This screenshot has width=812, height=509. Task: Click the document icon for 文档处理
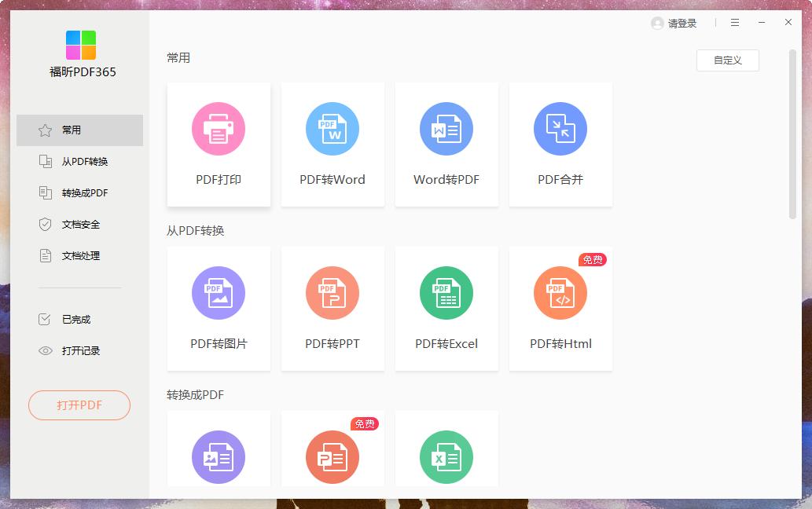tap(45, 255)
